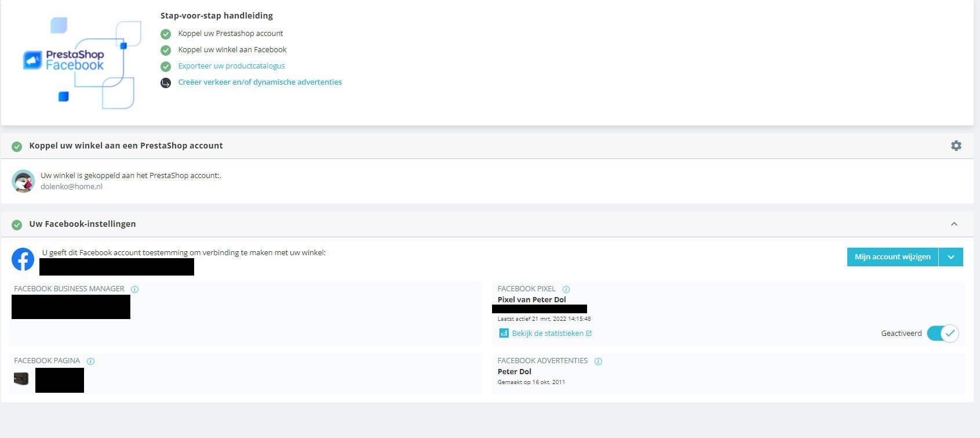The image size is (980, 438).
Task: Click 'Laatst actief 21 mrt. 2022' text
Action: [x=544, y=319]
